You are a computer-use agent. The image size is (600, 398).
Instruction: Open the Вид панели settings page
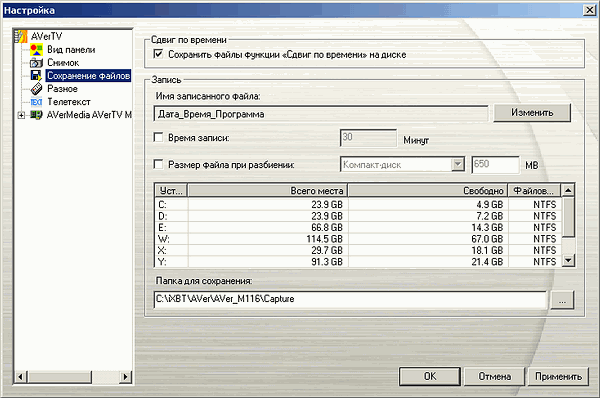point(71,49)
